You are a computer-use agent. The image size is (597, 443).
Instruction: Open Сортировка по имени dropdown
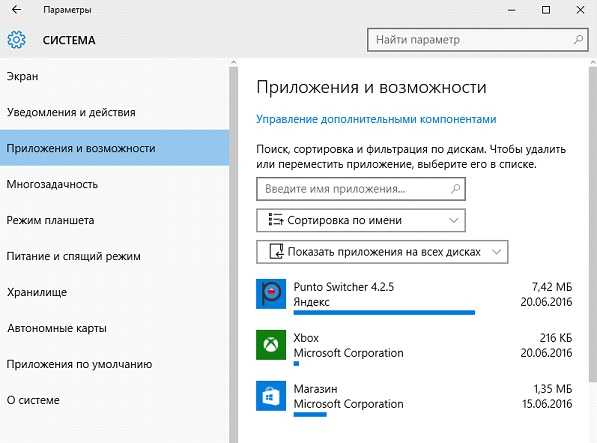tap(361, 220)
